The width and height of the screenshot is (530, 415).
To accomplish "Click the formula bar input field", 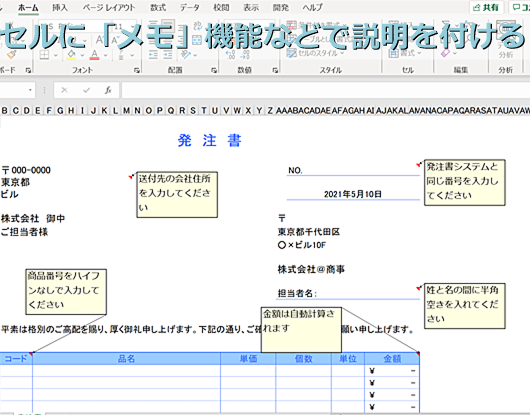I will 326,90.
